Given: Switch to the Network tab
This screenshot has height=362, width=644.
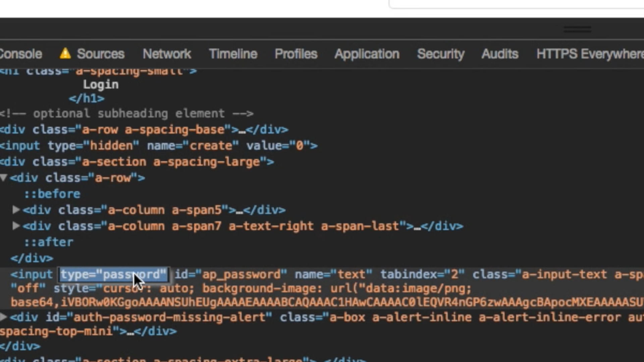Looking at the screenshot, I should click(167, 54).
